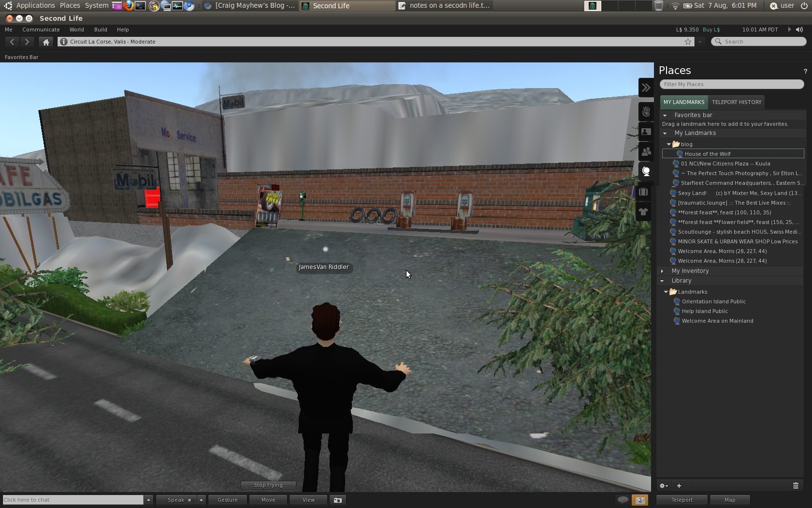
Task: Collapse the blog folder in My Landmarks
Action: point(669,144)
